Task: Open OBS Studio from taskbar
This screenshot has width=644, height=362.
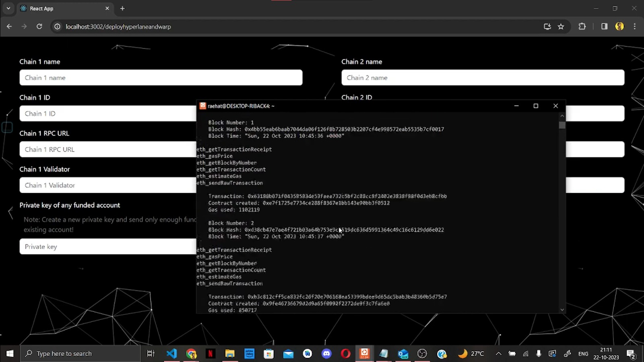Action: 422,354
